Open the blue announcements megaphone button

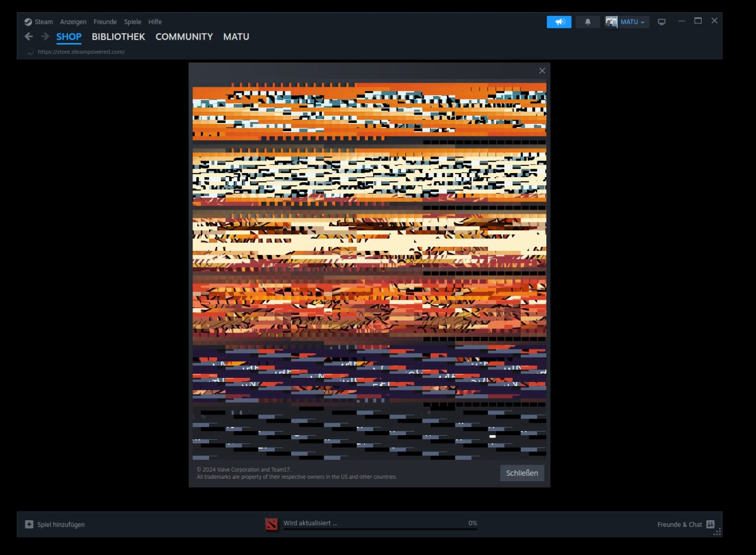[559, 22]
